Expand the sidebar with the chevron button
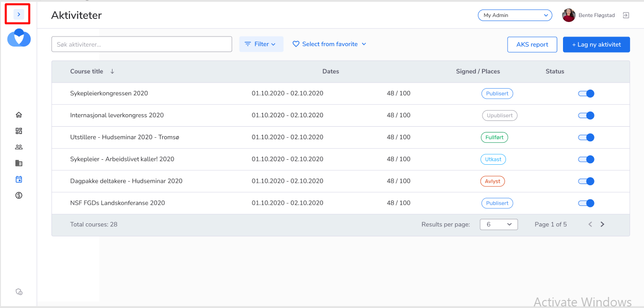Viewport: 644px width, 308px height. coord(18,15)
